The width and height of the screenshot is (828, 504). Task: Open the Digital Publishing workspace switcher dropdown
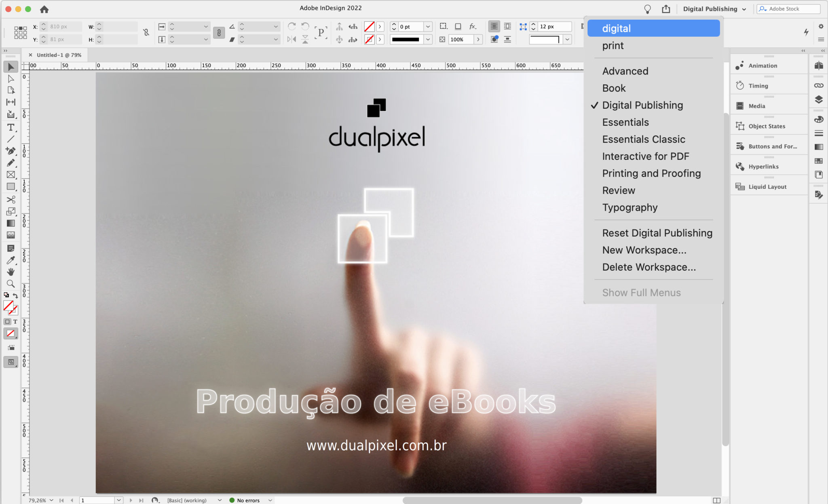click(x=713, y=8)
